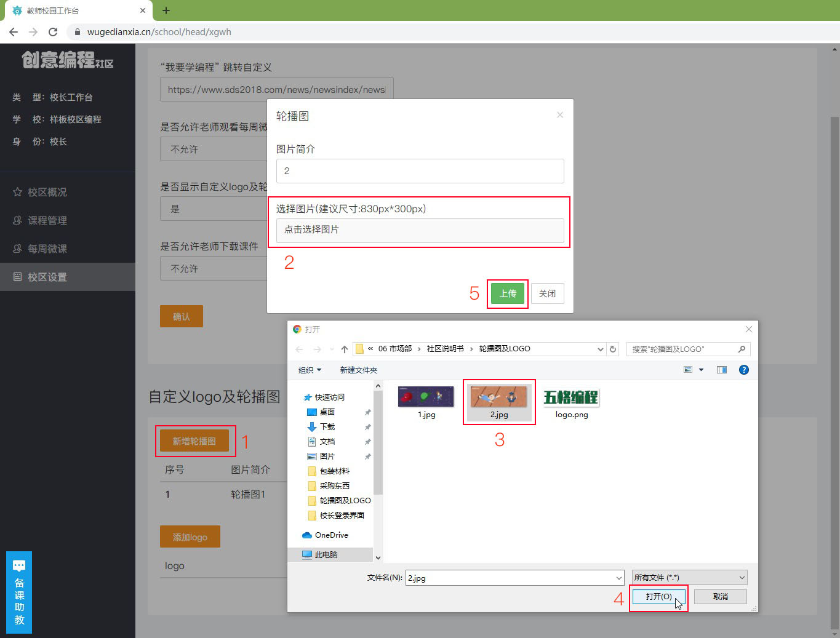
Task: Click the 我要学编程 jump URL field
Action: tap(276, 89)
